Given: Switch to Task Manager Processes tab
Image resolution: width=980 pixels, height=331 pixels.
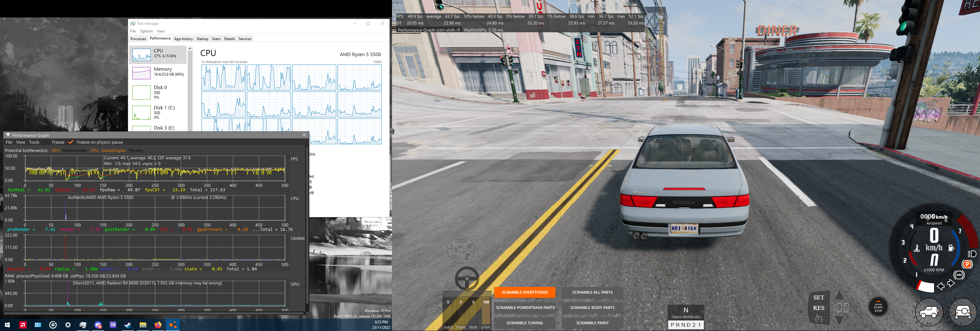Looking at the screenshot, I should tap(138, 39).
